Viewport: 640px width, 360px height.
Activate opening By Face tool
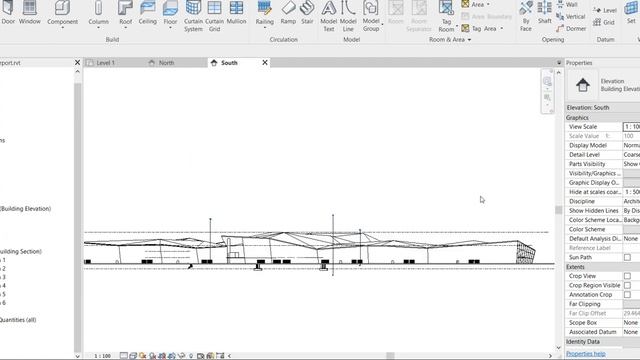coord(526,16)
